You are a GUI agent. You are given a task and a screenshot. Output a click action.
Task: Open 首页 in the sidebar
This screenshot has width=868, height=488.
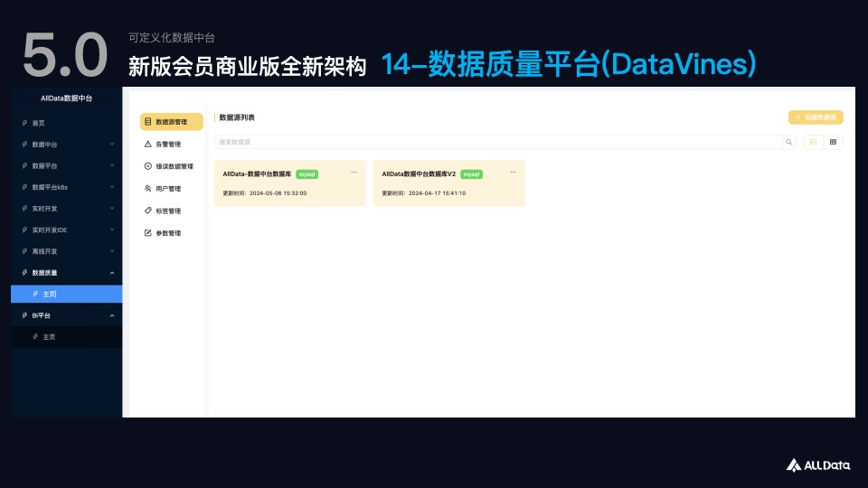tap(66, 123)
